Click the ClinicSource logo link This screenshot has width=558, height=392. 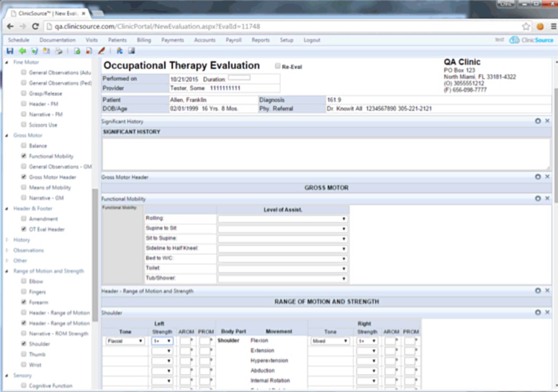531,40
